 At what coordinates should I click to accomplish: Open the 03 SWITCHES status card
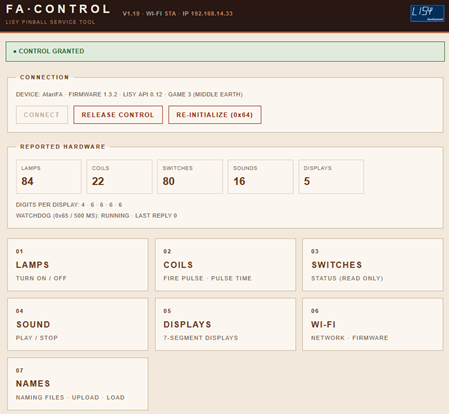tap(373, 265)
